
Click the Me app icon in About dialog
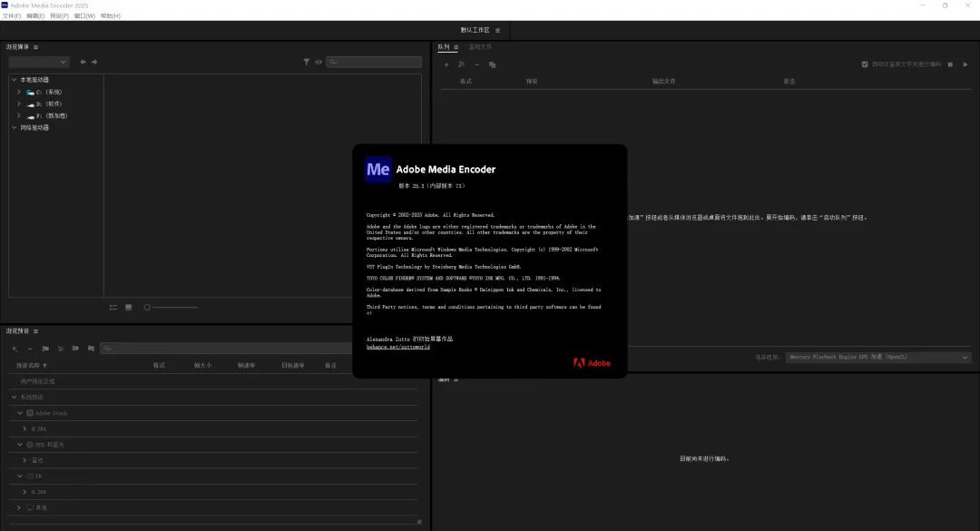(x=378, y=170)
